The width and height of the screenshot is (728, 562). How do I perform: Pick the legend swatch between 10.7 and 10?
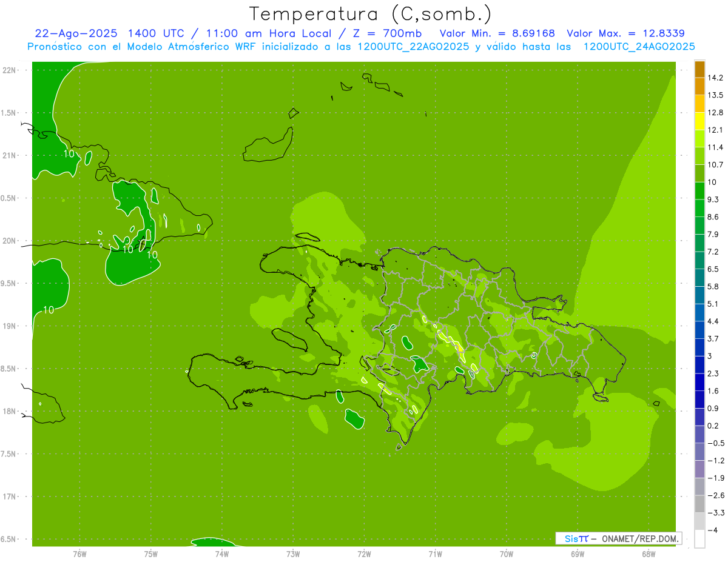click(699, 173)
